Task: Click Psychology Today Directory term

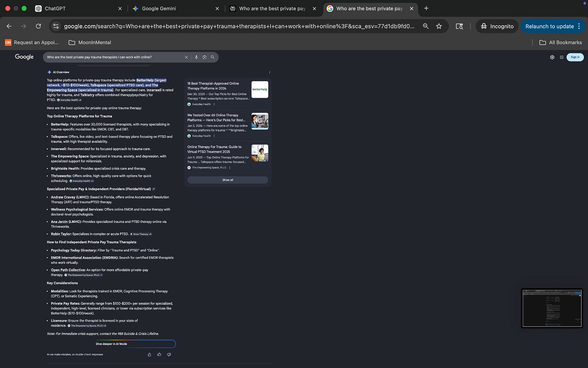Action: [73, 250]
